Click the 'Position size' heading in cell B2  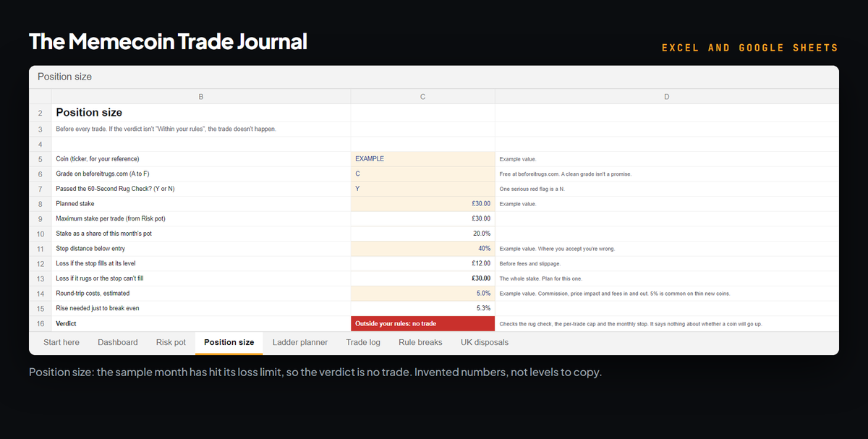(89, 113)
